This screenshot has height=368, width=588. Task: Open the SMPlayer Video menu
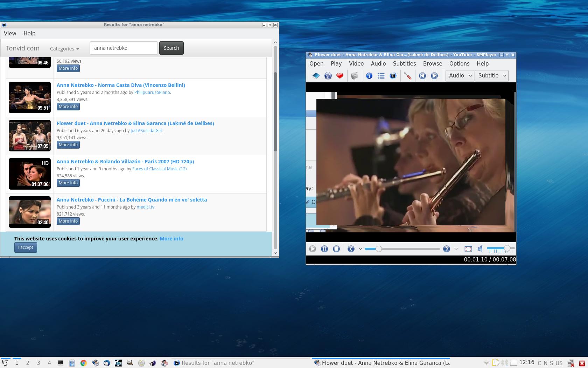[x=356, y=64]
